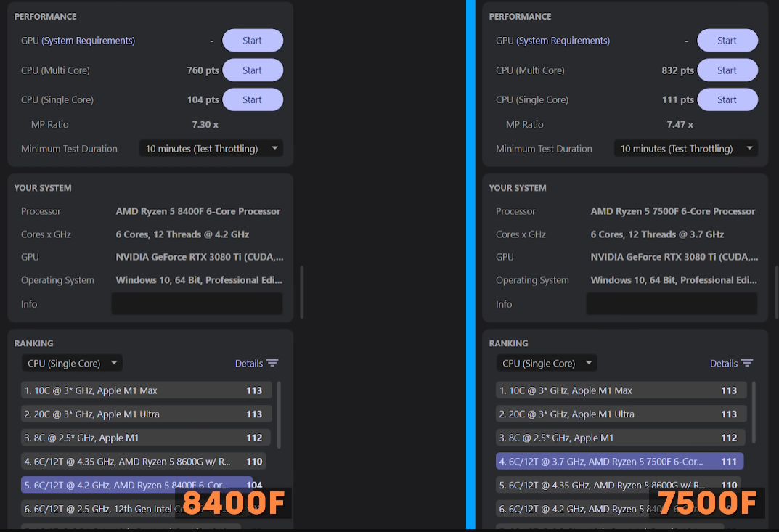This screenshot has width=779, height=532.
Task: Start GPU test in 8400F window
Action: 253,41
